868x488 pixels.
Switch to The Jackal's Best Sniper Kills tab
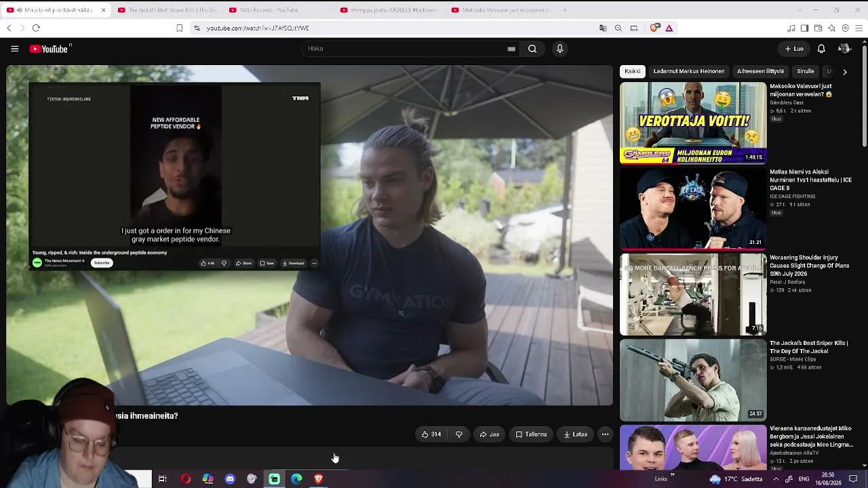coord(166,10)
